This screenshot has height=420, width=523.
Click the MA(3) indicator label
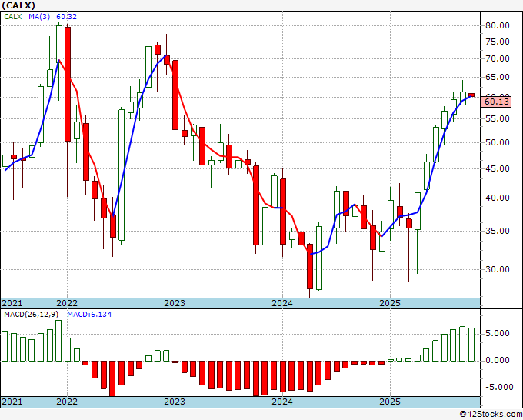pyautogui.click(x=39, y=16)
